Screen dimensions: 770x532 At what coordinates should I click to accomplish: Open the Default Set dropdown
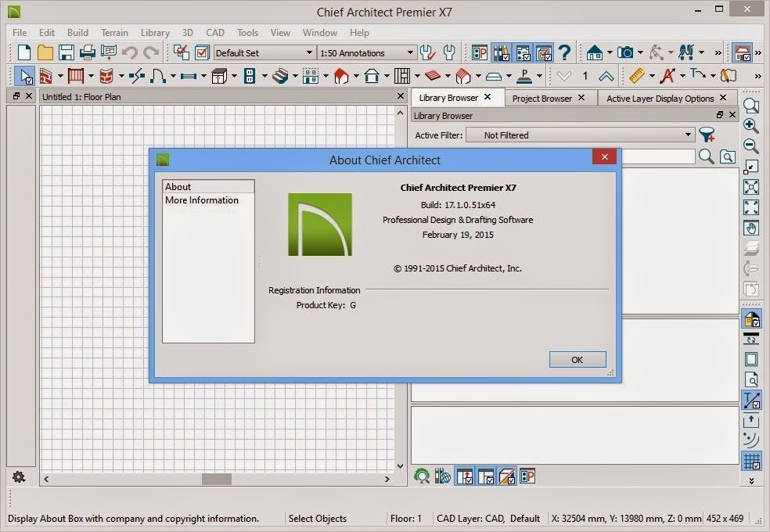pos(264,52)
